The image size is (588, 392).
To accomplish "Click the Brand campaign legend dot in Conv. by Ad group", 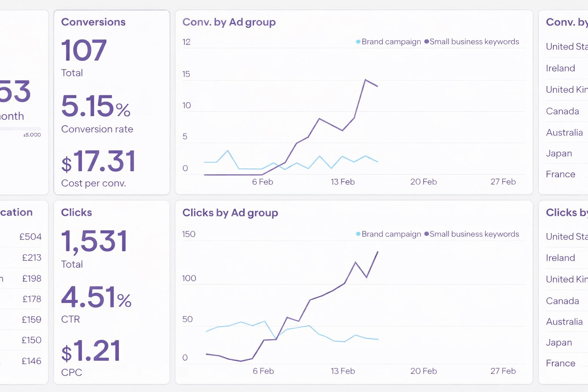I will coord(358,42).
